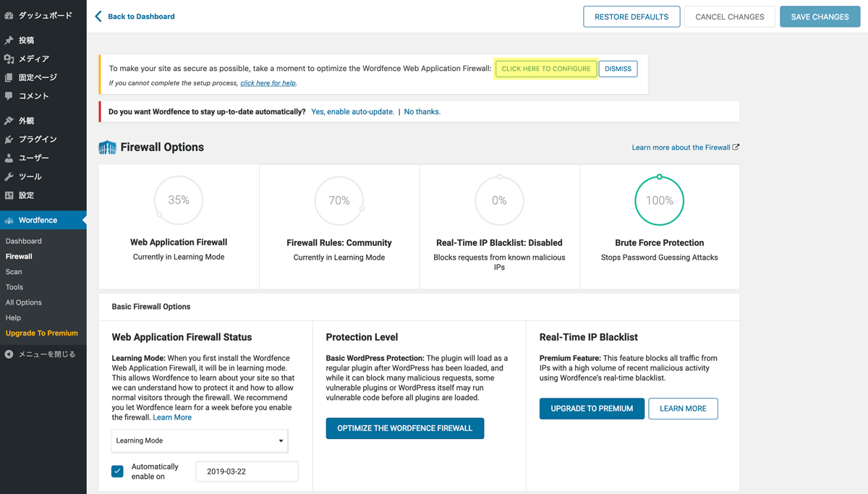Click the ユーザー person icon
Screen dimensions: 868x494
[9, 158]
